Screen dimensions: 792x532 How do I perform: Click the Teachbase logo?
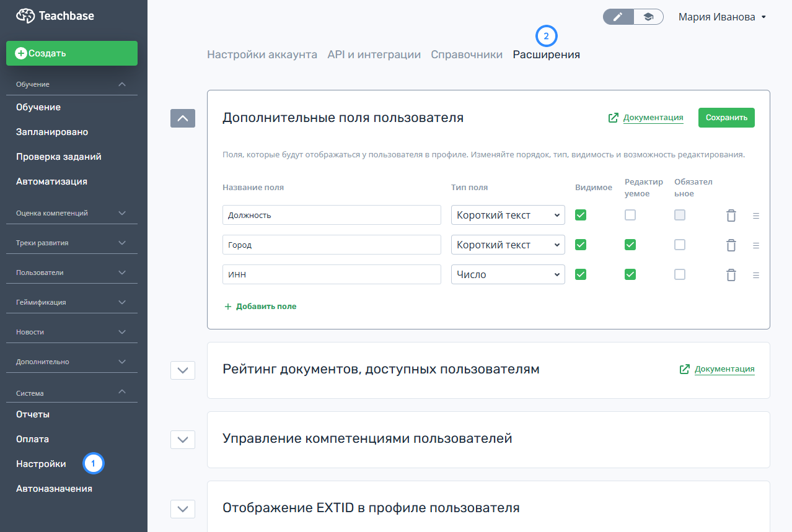pyautogui.click(x=55, y=16)
